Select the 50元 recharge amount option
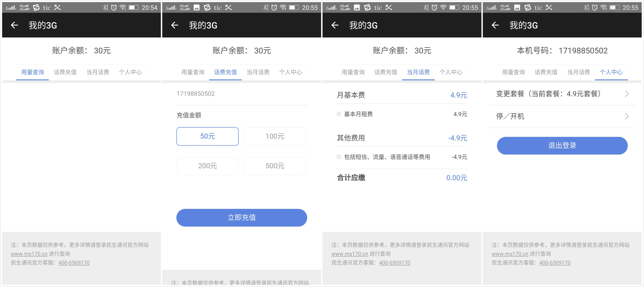 [x=207, y=136]
